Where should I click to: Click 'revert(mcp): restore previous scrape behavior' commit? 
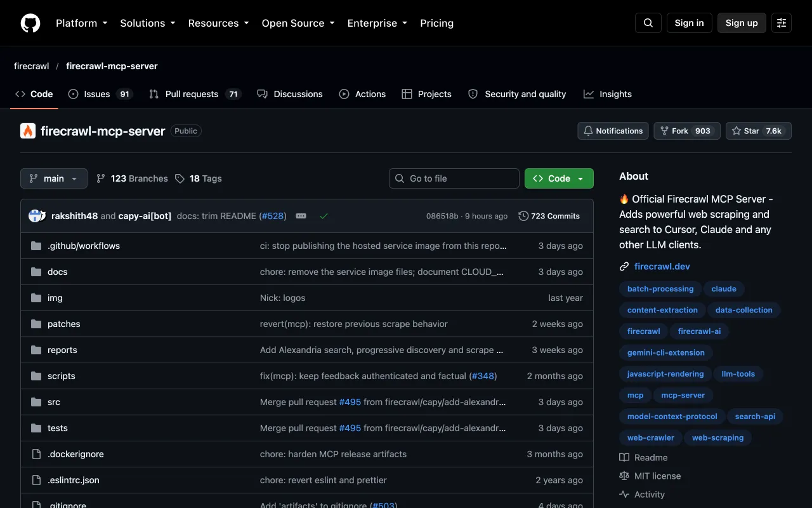point(354,324)
